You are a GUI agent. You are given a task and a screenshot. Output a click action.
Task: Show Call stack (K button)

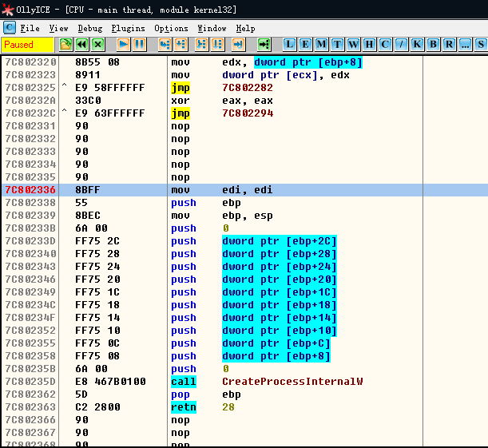click(x=418, y=44)
